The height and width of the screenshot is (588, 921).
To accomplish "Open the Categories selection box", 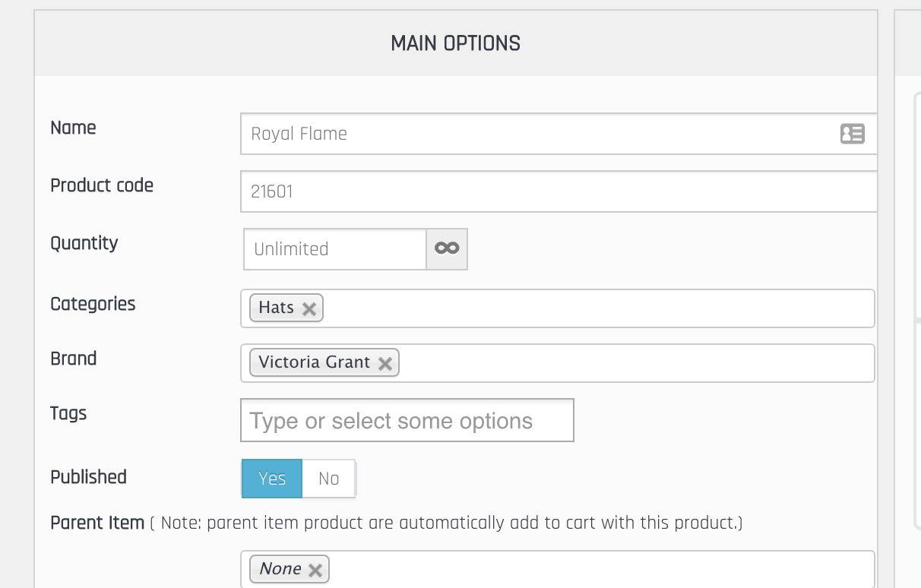I will [x=593, y=308].
